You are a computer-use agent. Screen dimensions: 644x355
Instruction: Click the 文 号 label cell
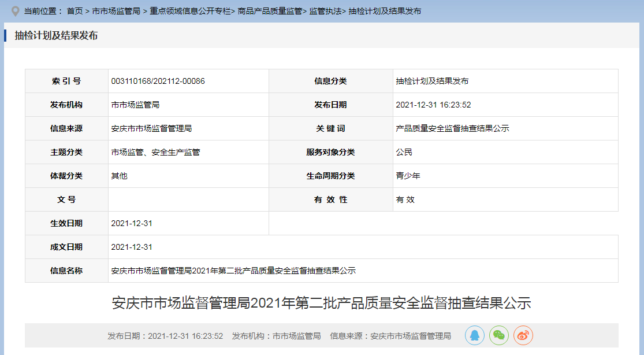[x=66, y=199]
